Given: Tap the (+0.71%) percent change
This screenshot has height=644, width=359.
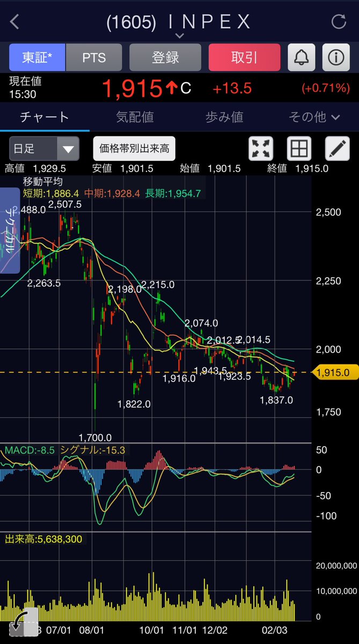Looking at the screenshot, I should point(325,89).
